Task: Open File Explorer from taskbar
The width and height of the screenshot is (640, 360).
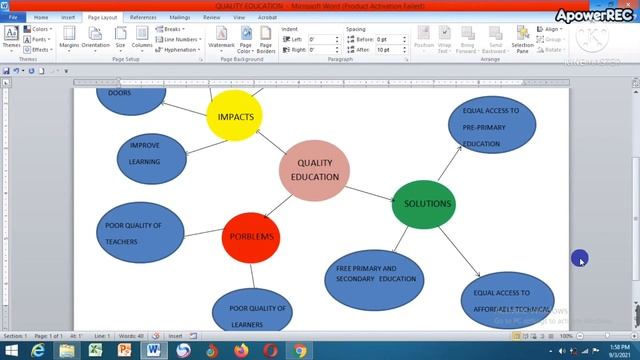Action: coord(67,351)
